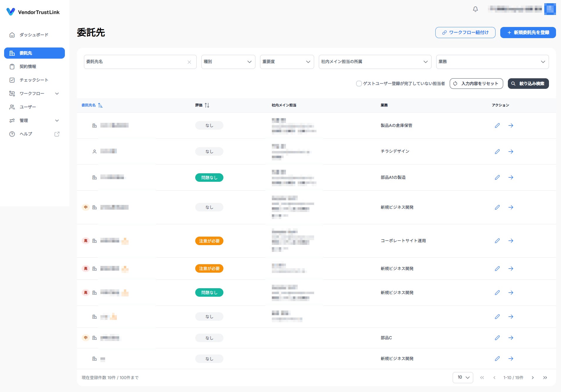Click 問題なし badge in 部品A1の製造 row
The width and height of the screenshot is (561, 392).
click(x=209, y=178)
